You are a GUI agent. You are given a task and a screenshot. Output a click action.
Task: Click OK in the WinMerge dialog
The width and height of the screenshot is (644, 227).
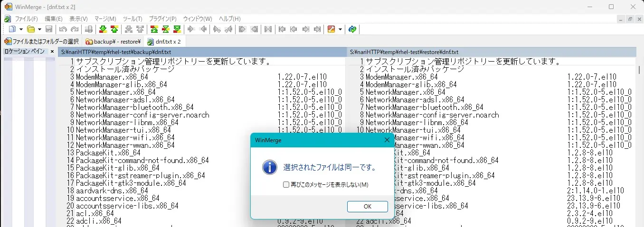click(x=367, y=207)
